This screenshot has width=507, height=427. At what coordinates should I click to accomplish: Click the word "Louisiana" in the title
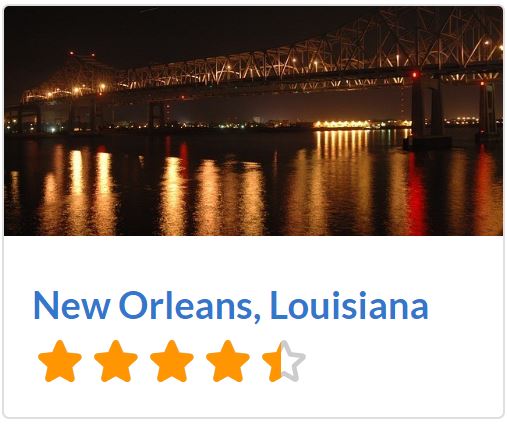pyautogui.click(x=349, y=305)
